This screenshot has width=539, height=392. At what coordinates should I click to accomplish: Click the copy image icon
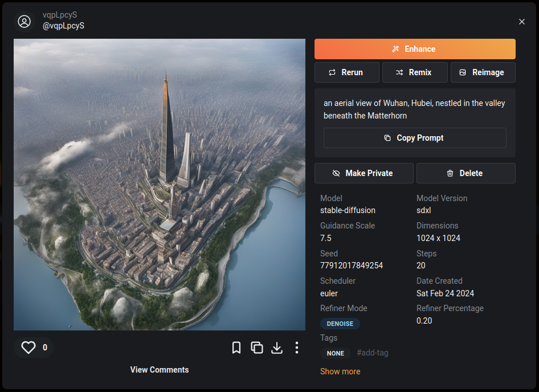pos(257,348)
